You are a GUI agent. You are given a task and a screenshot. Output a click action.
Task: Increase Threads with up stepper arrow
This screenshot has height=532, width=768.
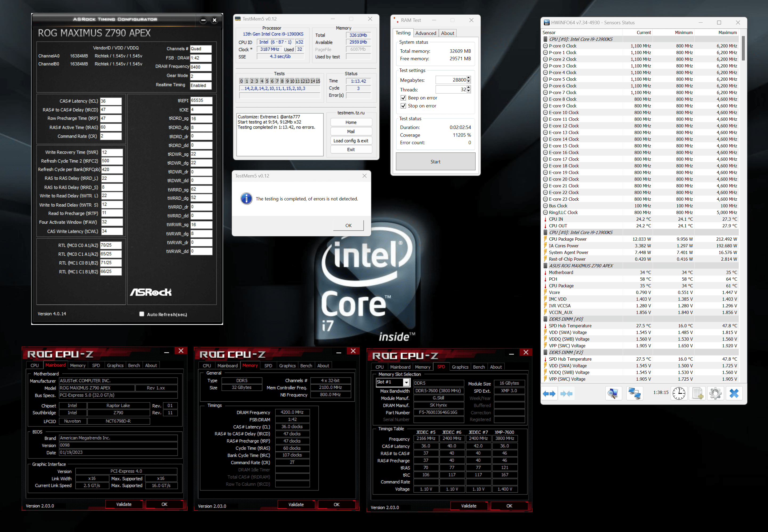(469, 88)
